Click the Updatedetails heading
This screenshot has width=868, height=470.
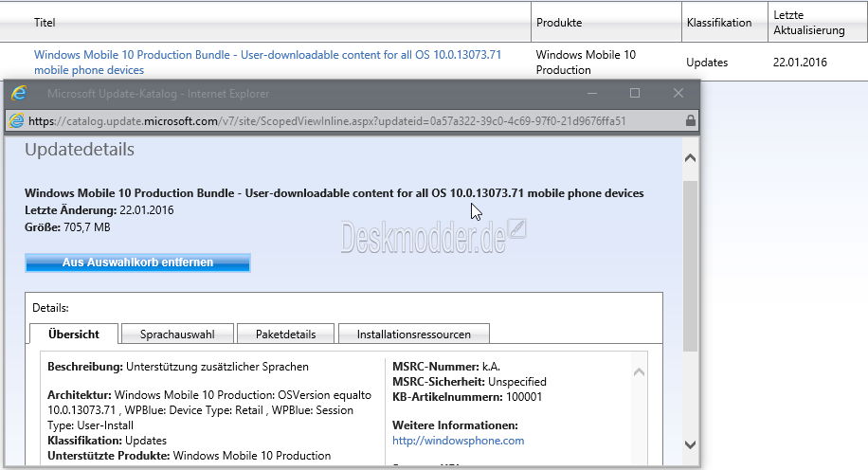click(80, 150)
